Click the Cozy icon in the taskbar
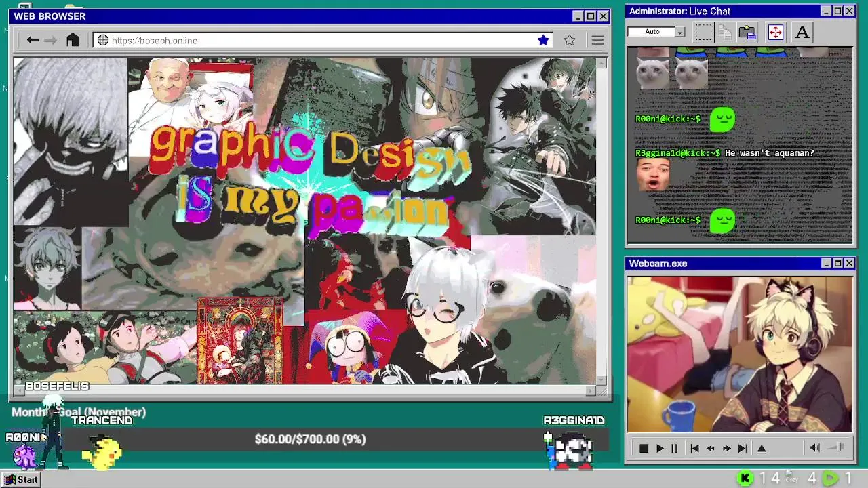 [x=791, y=477]
